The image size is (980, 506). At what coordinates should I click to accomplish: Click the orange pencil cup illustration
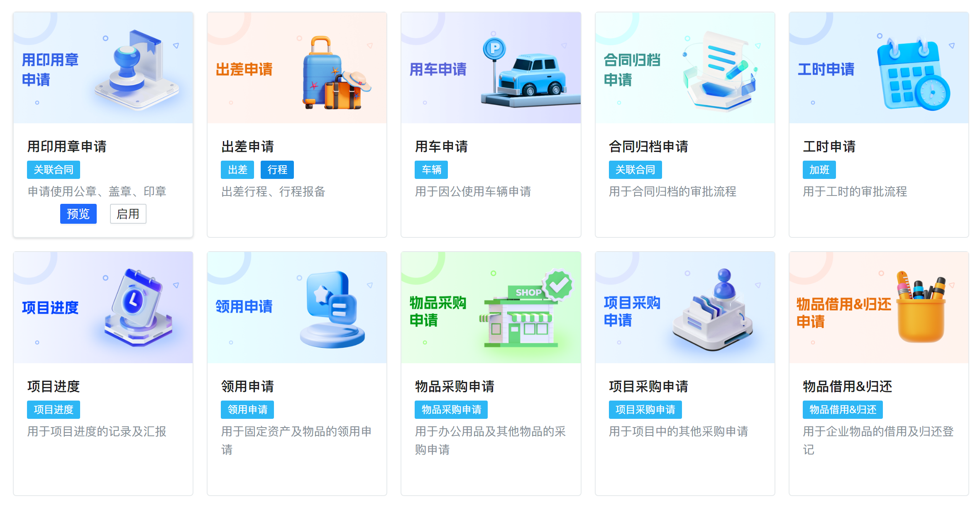pos(921,307)
